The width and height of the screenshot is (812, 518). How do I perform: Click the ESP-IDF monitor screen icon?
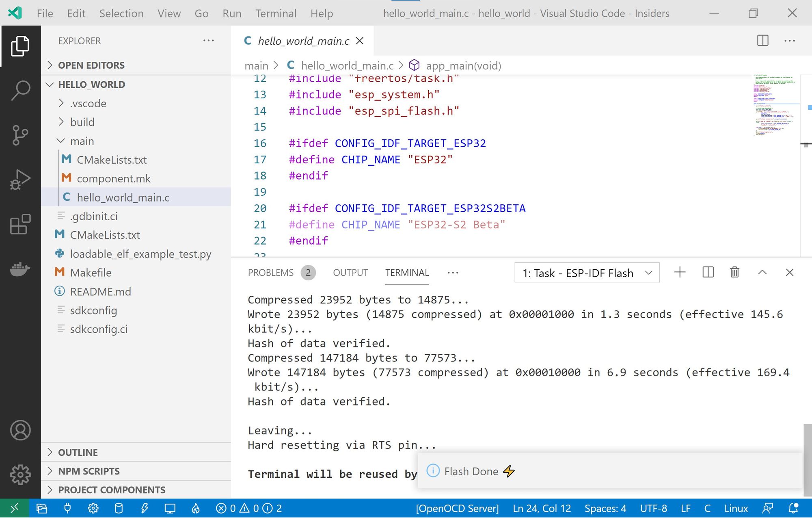click(x=170, y=508)
